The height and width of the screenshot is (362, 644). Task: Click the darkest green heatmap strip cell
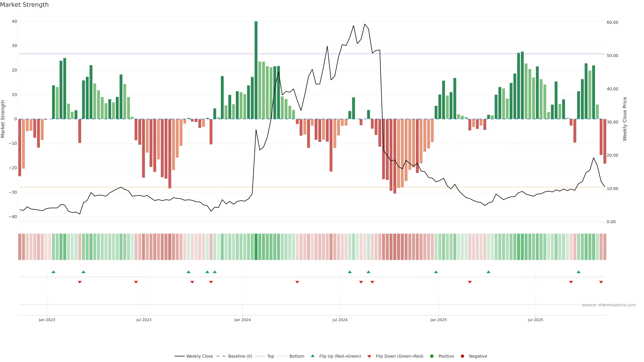click(256, 247)
